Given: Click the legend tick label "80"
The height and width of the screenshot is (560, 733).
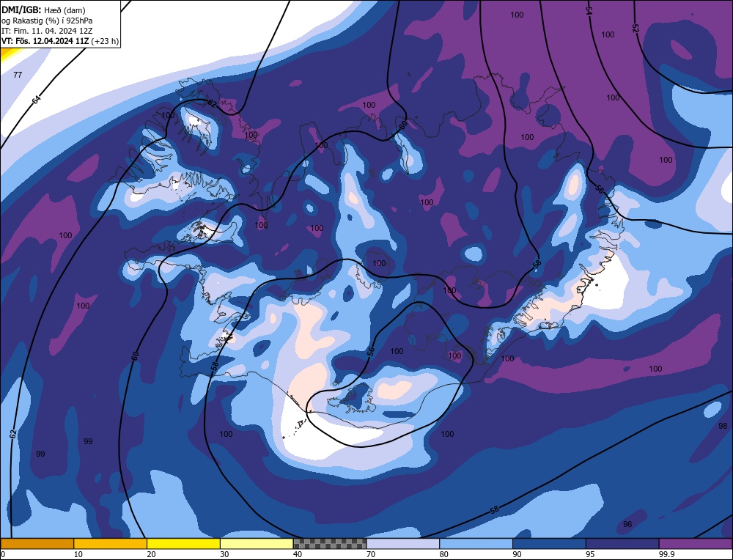Looking at the screenshot, I should click(x=444, y=554).
